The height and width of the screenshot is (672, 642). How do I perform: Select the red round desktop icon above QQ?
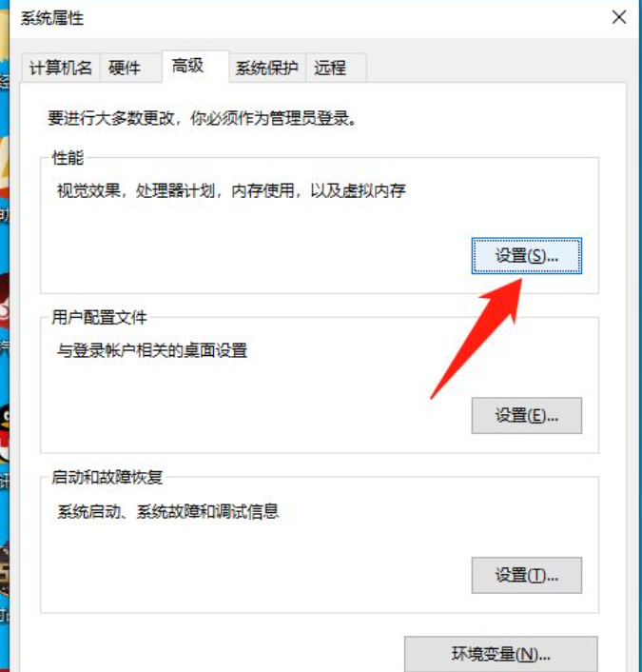pos(5,302)
